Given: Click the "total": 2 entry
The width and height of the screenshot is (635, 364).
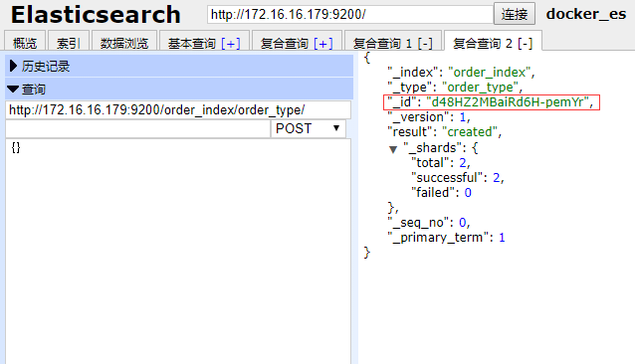Looking at the screenshot, I should pos(441,163).
